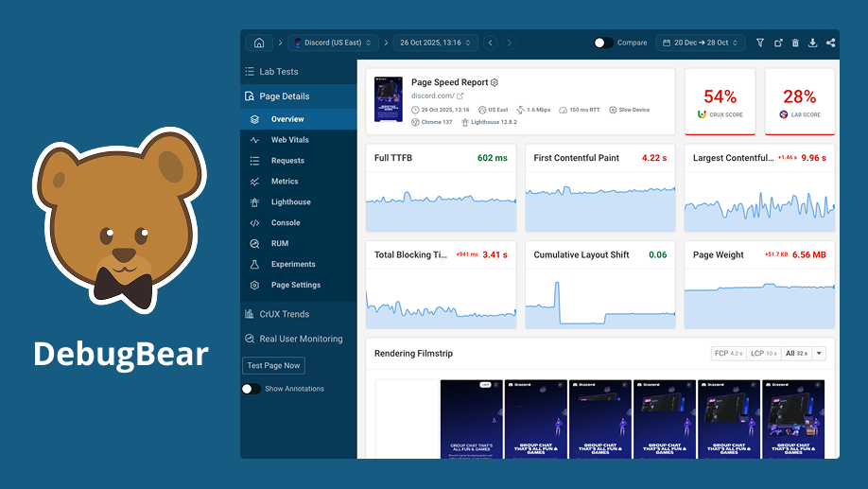This screenshot has width=868, height=489.
Task: Open Page Details section
Action: coord(299,96)
